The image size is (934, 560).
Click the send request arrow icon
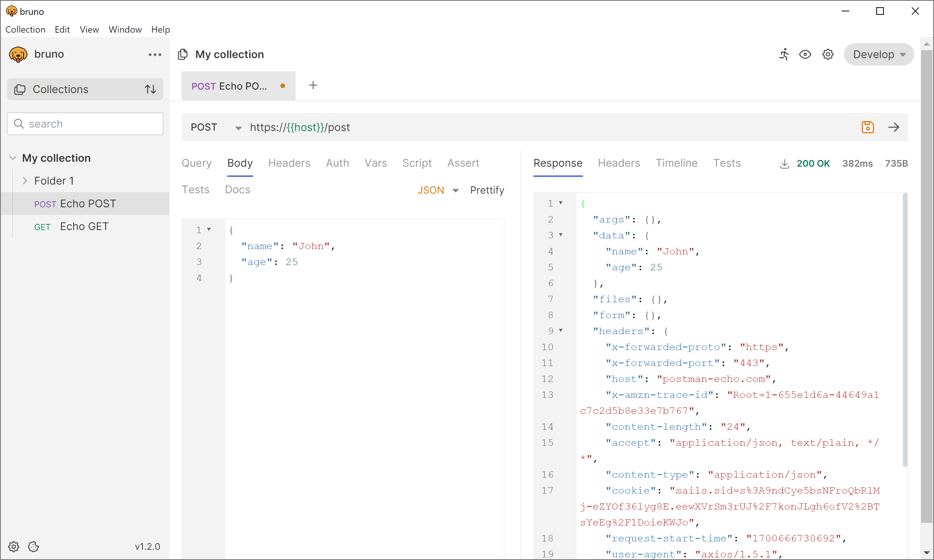(894, 127)
